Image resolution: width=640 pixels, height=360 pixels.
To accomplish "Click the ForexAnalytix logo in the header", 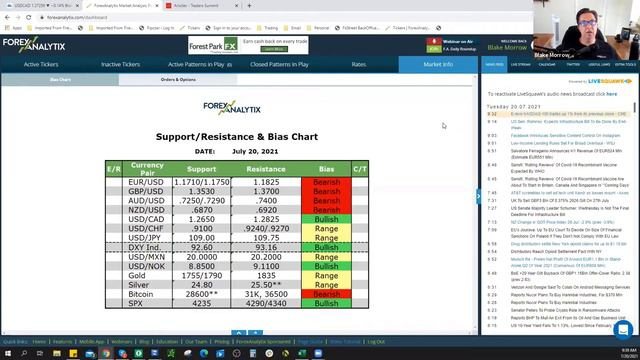I will click(34, 45).
